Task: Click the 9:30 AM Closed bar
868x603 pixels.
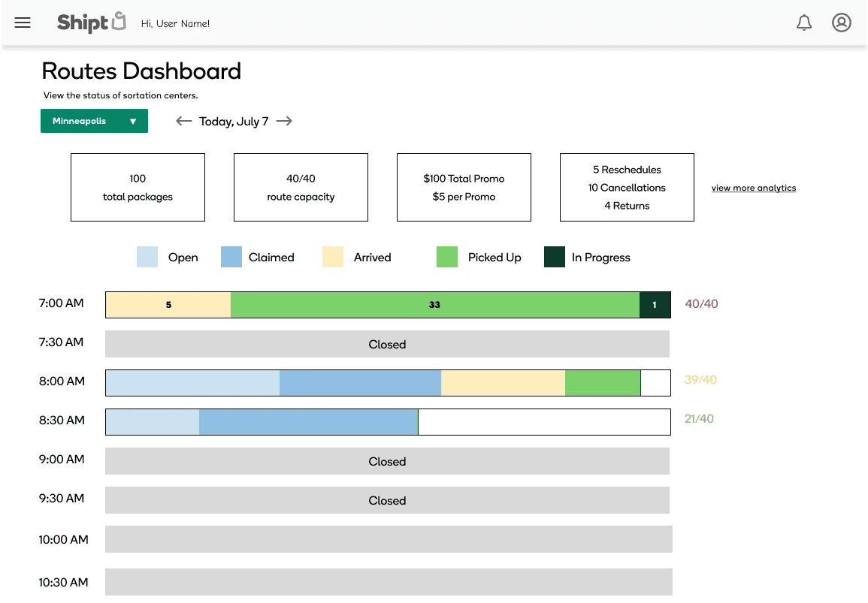Action: [388, 500]
